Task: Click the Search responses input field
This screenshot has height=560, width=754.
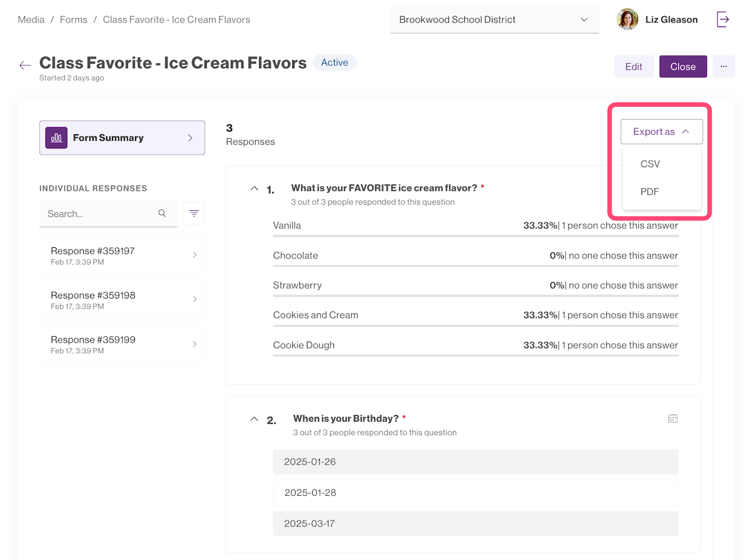Action: coord(97,214)
